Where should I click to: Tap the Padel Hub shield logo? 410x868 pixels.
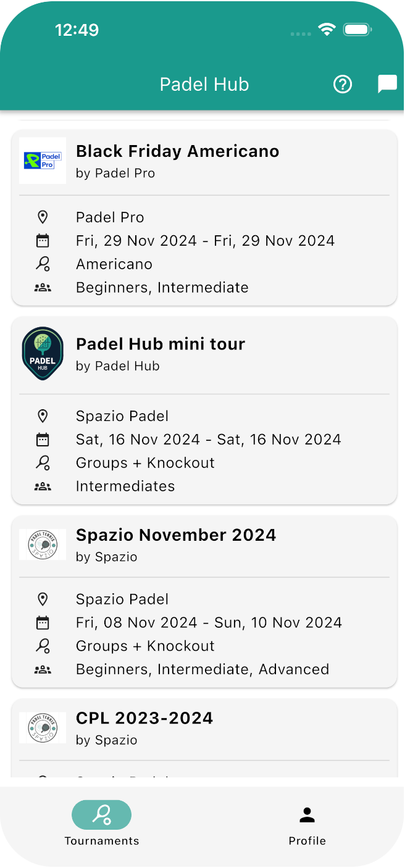click(43, 354)
